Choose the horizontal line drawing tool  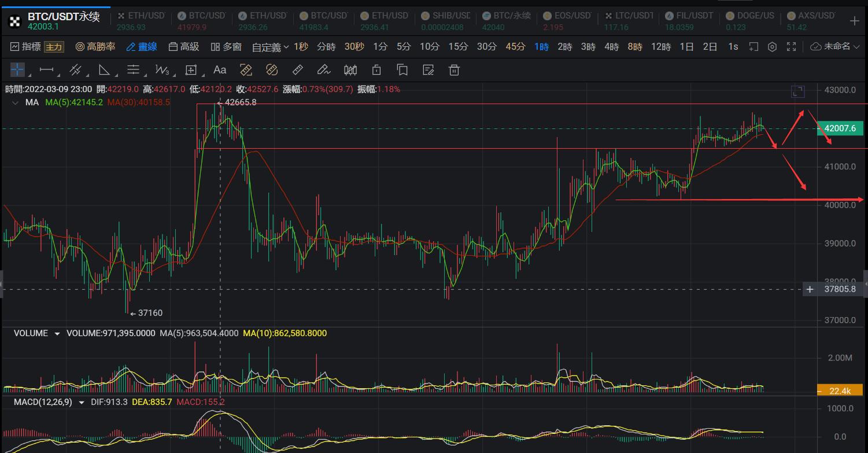(x=46, y=70)
